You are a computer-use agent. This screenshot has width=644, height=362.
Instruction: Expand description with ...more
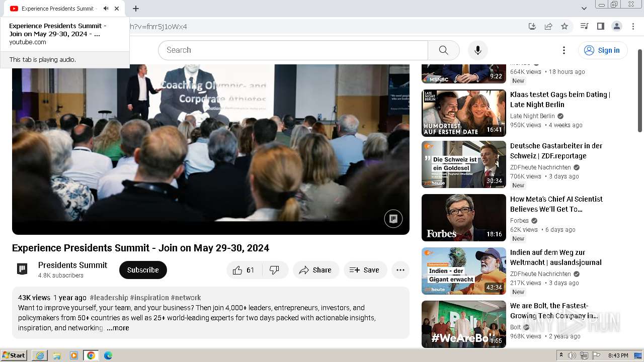point(118,328)
